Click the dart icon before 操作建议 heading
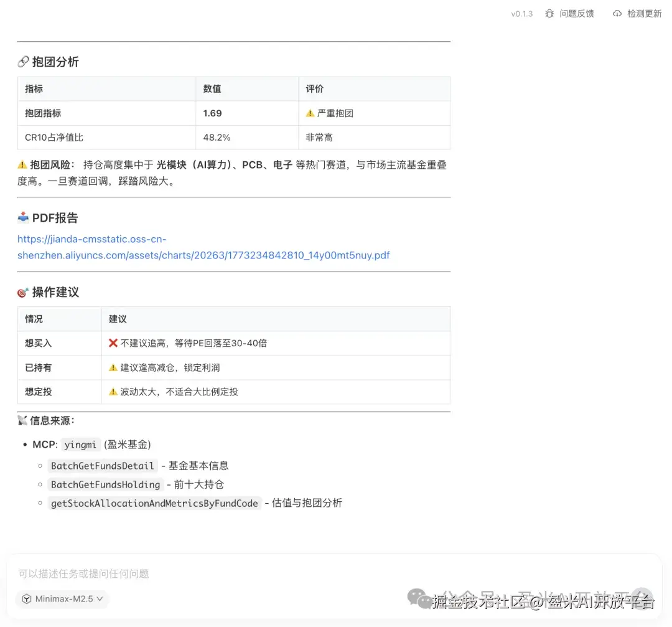 pos(22,292)
